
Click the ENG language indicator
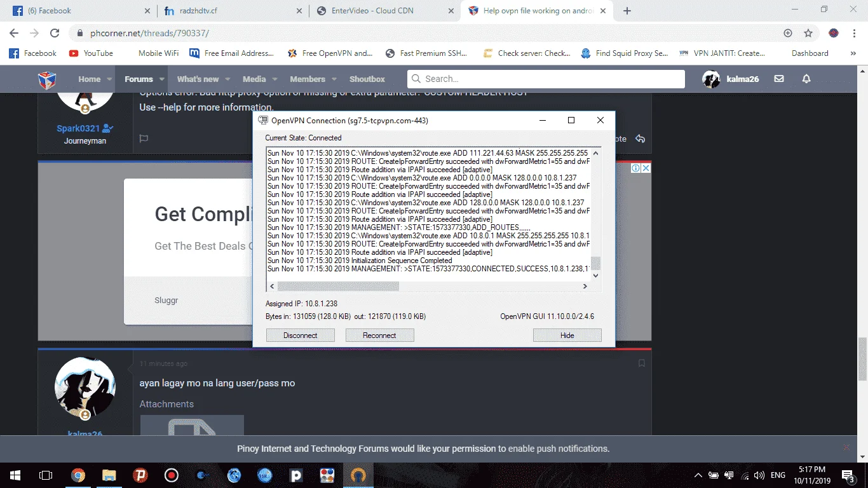tap(778, 475)
